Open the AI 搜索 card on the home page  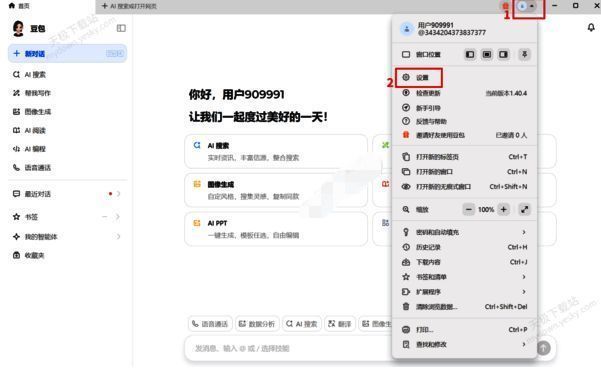(x=276, y=151)
